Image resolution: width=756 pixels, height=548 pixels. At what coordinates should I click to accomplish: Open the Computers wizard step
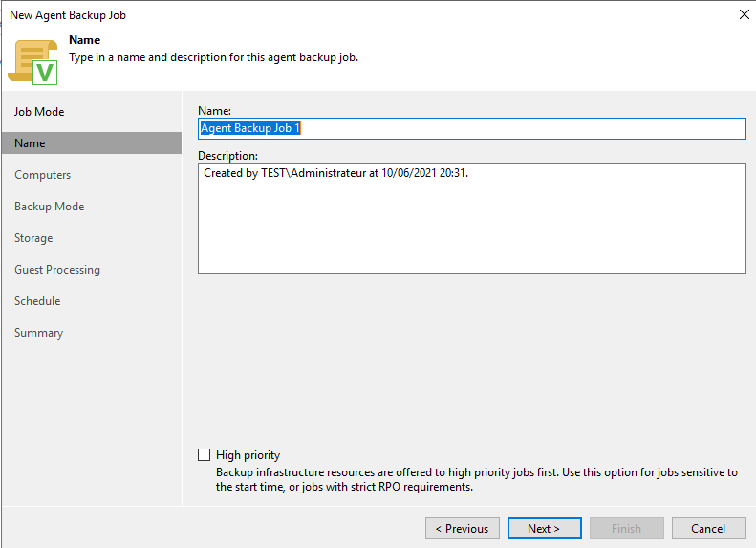[42, 175]
